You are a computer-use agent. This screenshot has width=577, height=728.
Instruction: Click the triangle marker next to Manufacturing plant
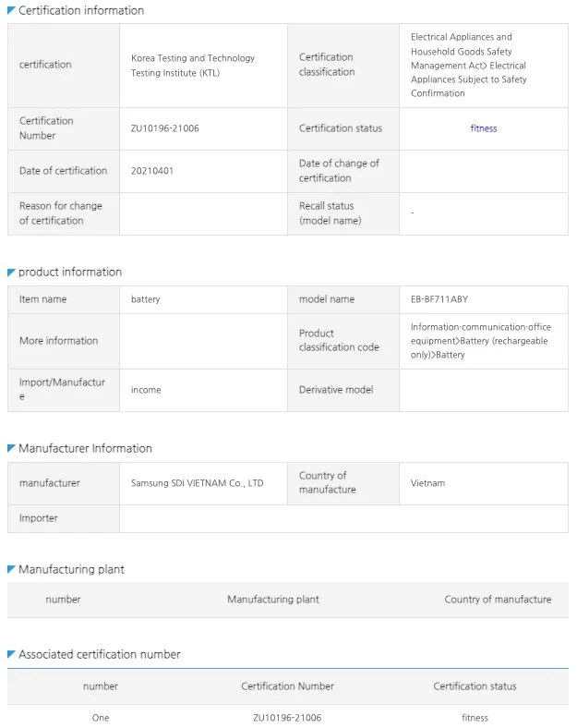(x=11, y=570)
